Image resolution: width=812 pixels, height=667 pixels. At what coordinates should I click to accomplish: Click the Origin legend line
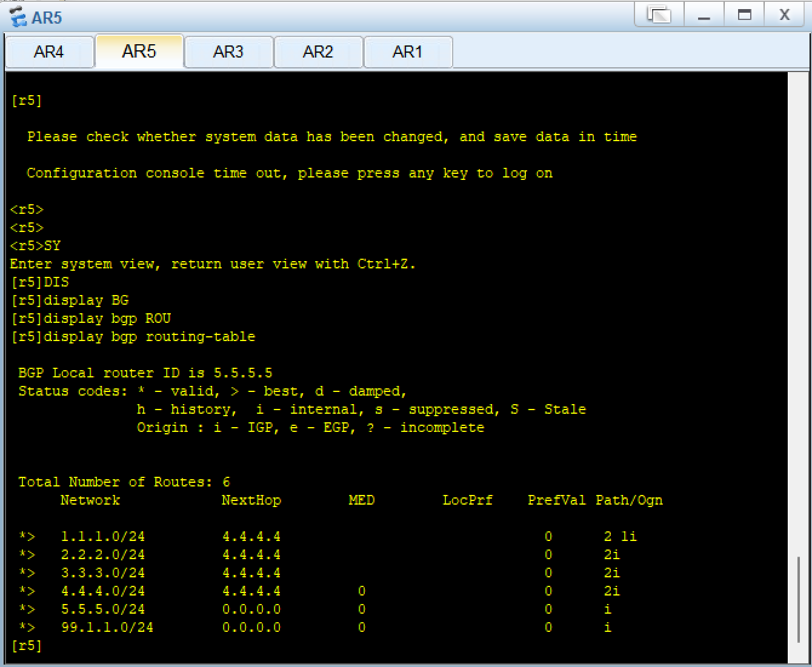click(x=310, y=428)
